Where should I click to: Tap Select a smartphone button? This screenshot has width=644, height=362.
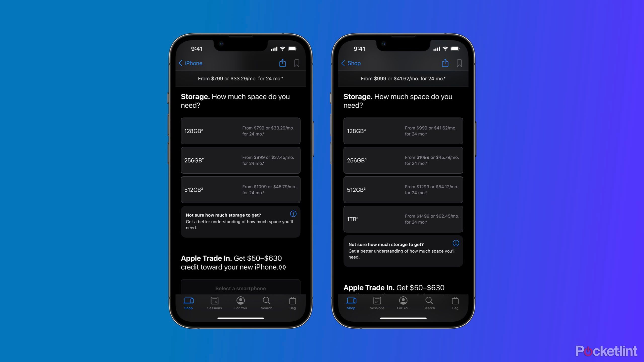240,288
